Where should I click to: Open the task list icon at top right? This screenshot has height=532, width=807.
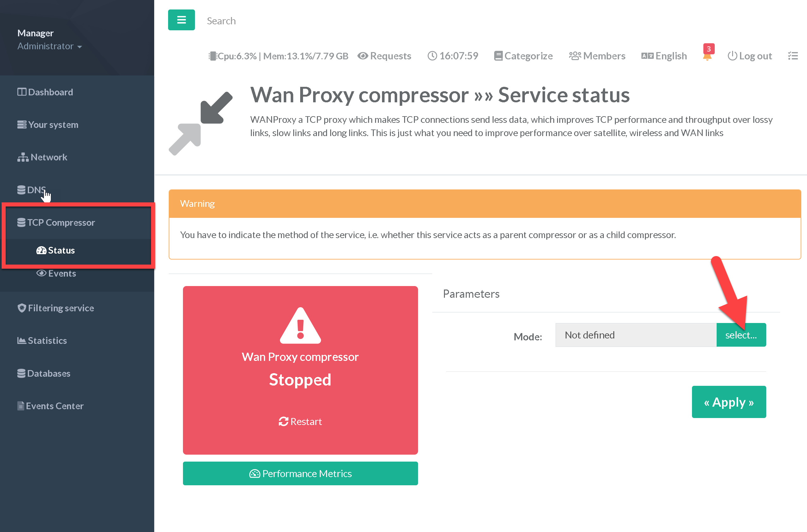(793, 56)
